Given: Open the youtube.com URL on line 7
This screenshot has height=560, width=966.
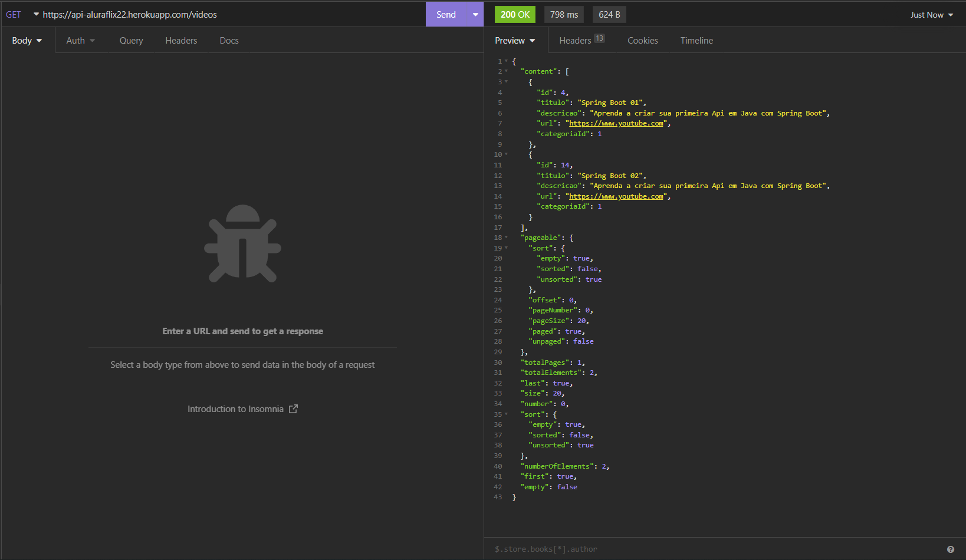Looking at the screenshot, I should pos(616,123).
